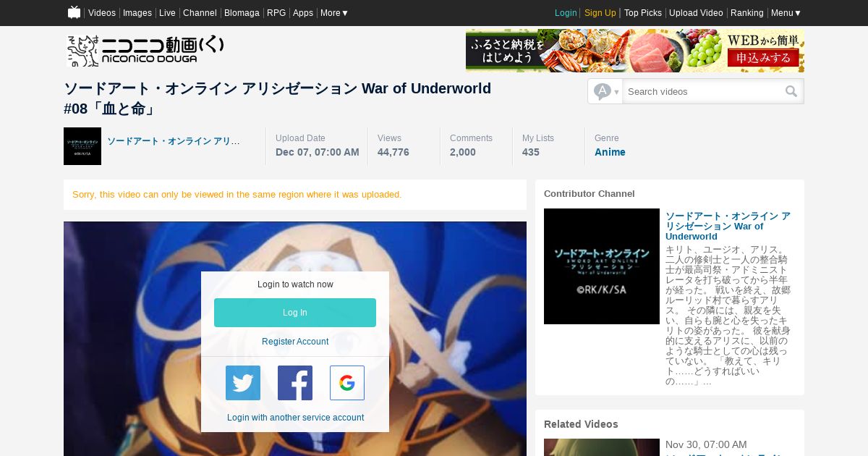
Task: Click the teal Log In button
Action: 295,313
